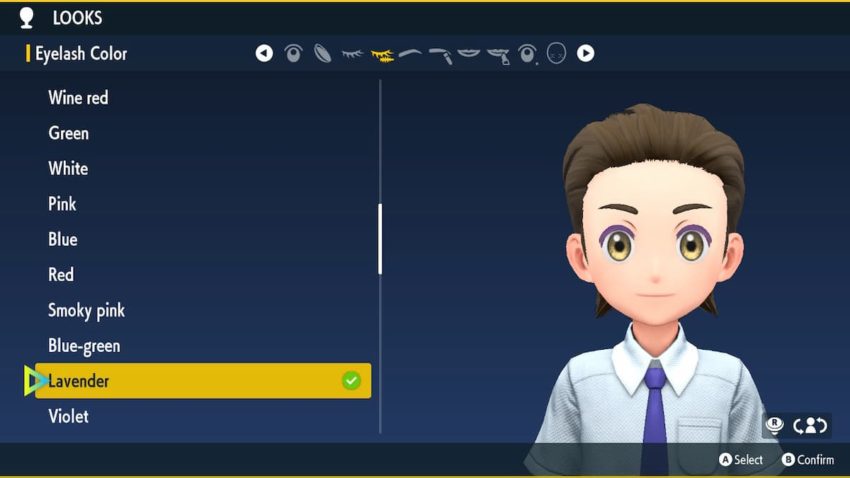This screenshot has height=478, width=850.
Task: Select the highlighted Lavender option
Action: click(x=203, y=381)
